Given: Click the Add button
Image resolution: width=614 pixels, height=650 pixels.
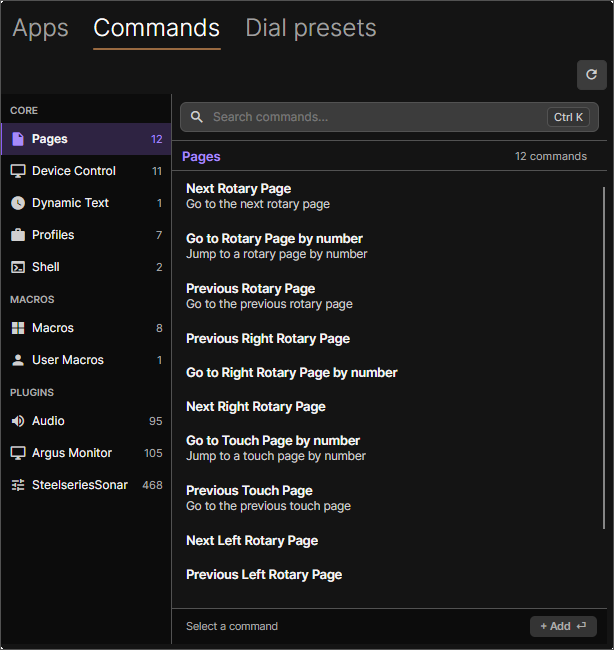Looking at the screenshot, I should pyautogui.click(x=563, y=626).
